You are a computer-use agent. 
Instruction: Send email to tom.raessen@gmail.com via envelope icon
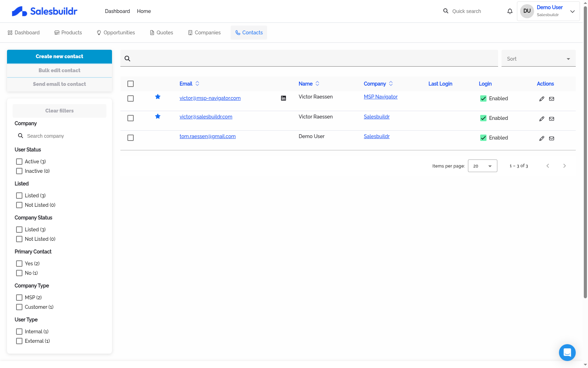[x=552, y=138]
